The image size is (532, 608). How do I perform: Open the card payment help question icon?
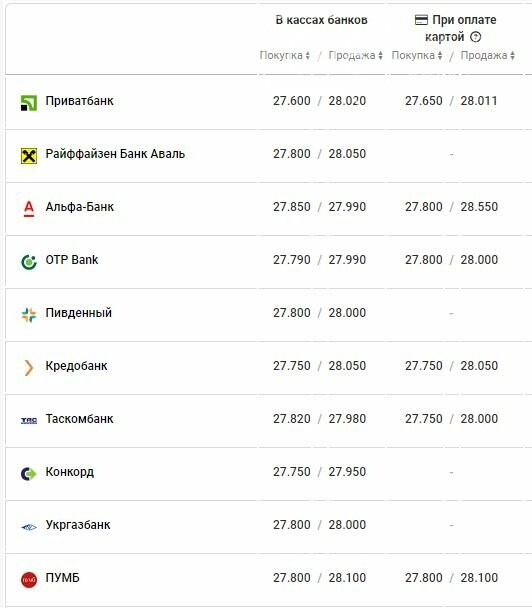coord(475,37)
